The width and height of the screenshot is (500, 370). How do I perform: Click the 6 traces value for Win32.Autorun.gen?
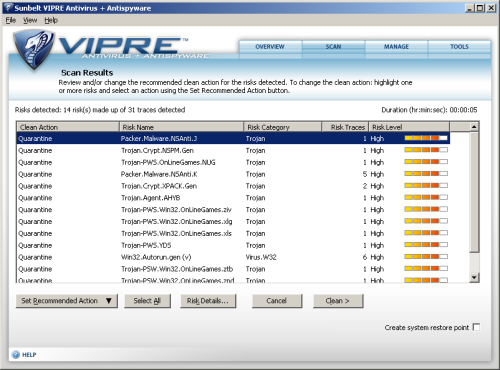coord(365,257)
